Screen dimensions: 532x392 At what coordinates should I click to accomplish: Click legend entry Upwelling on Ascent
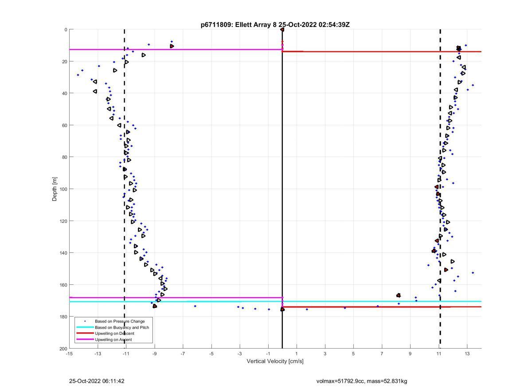tap(113, 340)
